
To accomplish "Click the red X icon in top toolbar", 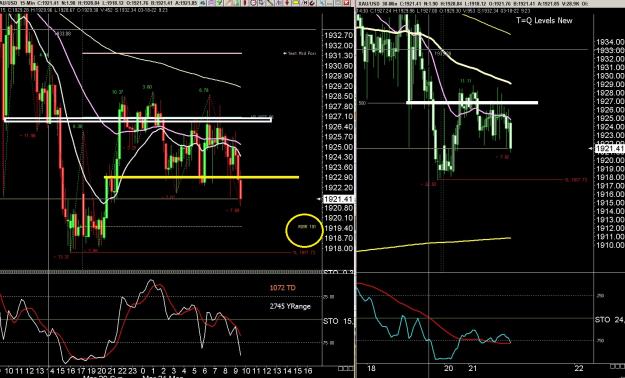I will 346,3.
